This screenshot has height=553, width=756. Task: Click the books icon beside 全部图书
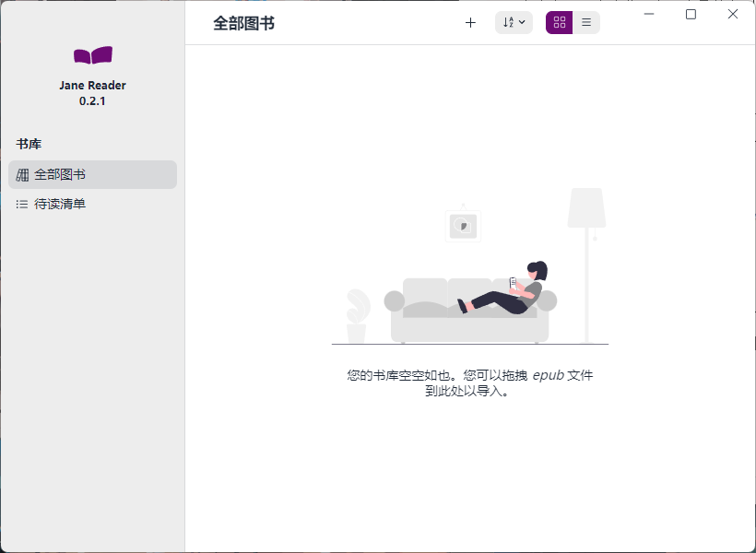22,174
